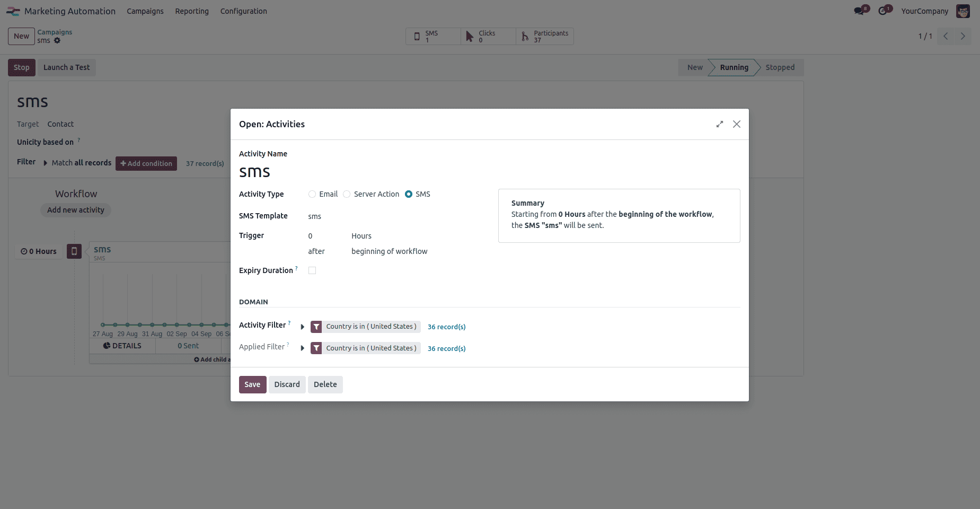The height and width of the screenshot is (509, 980).
Task: Click the funnel icon in Applied Filter row
Action: (316, 348)
